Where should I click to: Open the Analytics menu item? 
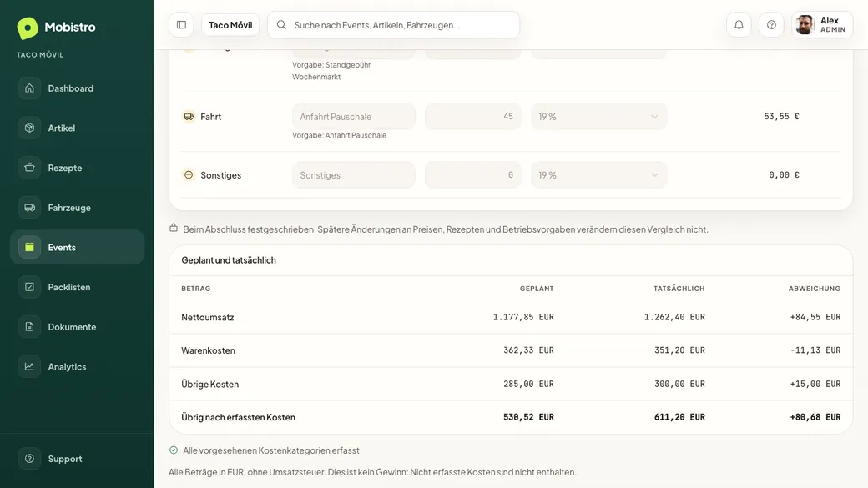click(78, 367)
